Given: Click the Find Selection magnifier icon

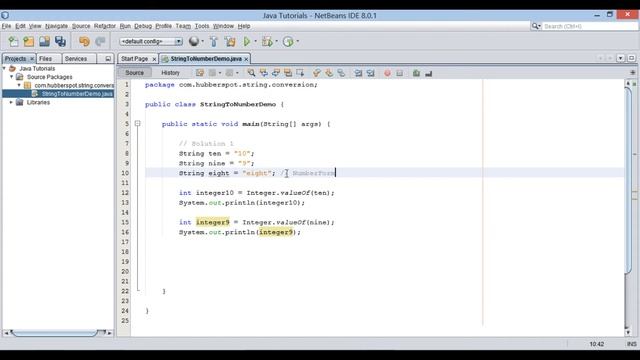Looking at the screenshot, I should pyautogui.click(x=251, y=73).
